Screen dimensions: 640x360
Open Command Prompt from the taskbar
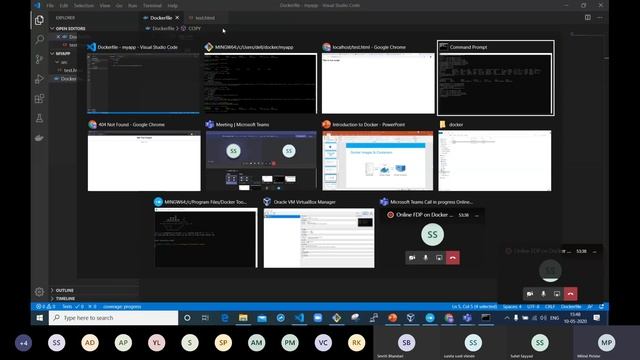pyautogui.click(x=486, y=318)
